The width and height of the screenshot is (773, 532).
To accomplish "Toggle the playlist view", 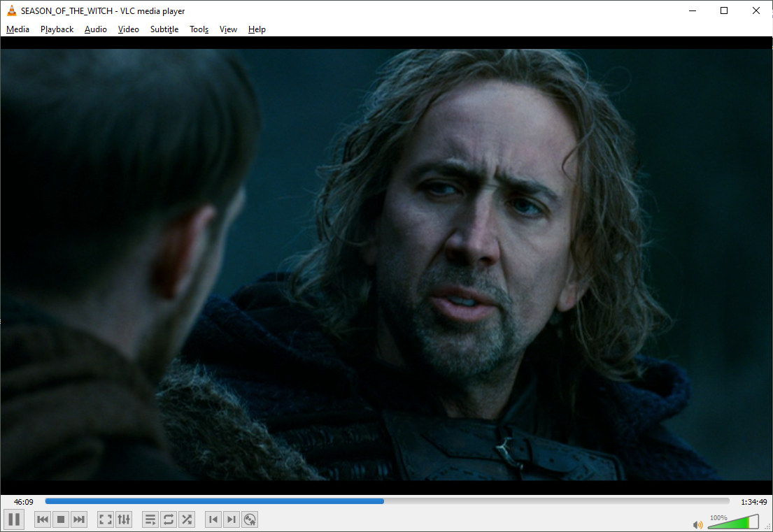I will (150, 519).
